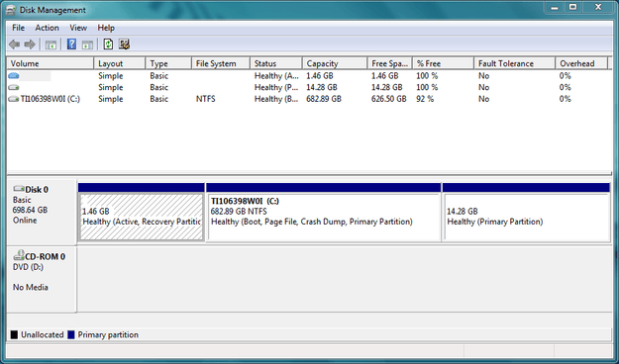Click the Refresh toolbar icon
Viewport: 619px width, 364px height.
(x=108, y=45)
